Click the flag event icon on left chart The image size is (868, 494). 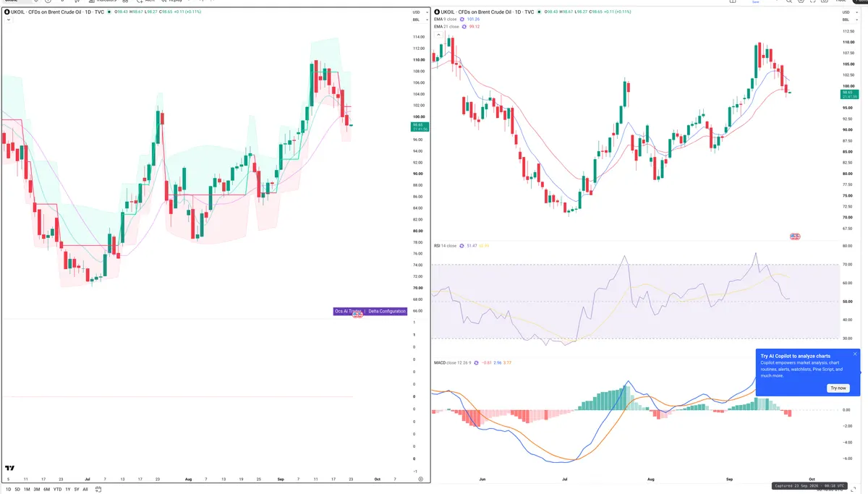pyautogui.click(x=357, y=315)
